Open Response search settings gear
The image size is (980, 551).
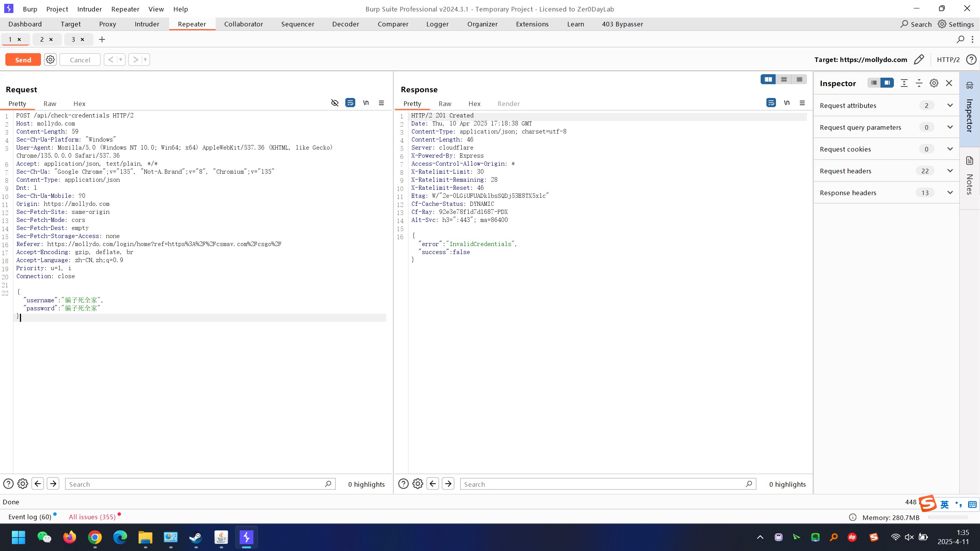(x=418, y=484)
